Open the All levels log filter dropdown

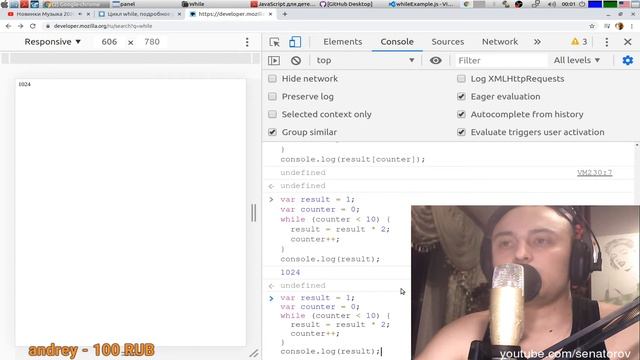(577, 60)
